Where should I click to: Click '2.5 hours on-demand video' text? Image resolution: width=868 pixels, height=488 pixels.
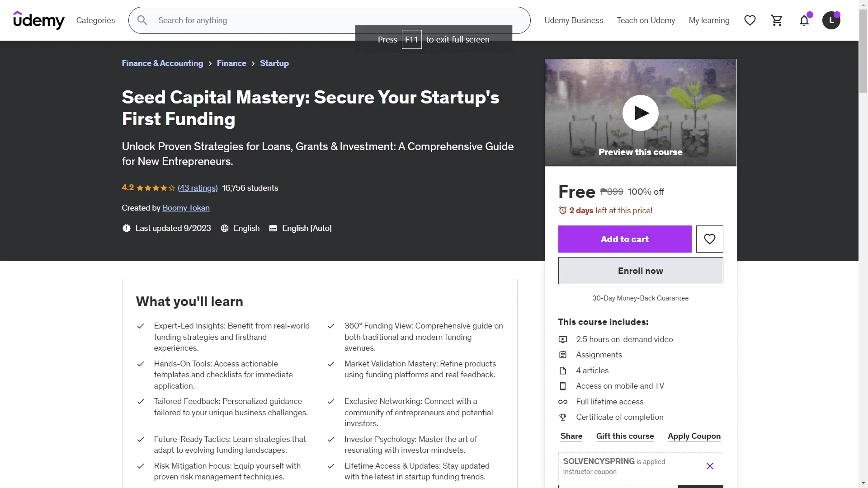pyautogui.click(x=624, y=339)
